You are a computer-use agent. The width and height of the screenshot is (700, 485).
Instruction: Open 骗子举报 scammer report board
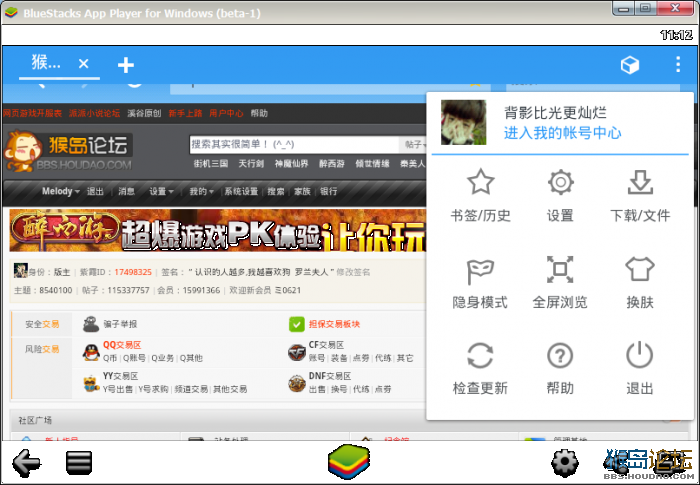[x=120, y=324]
